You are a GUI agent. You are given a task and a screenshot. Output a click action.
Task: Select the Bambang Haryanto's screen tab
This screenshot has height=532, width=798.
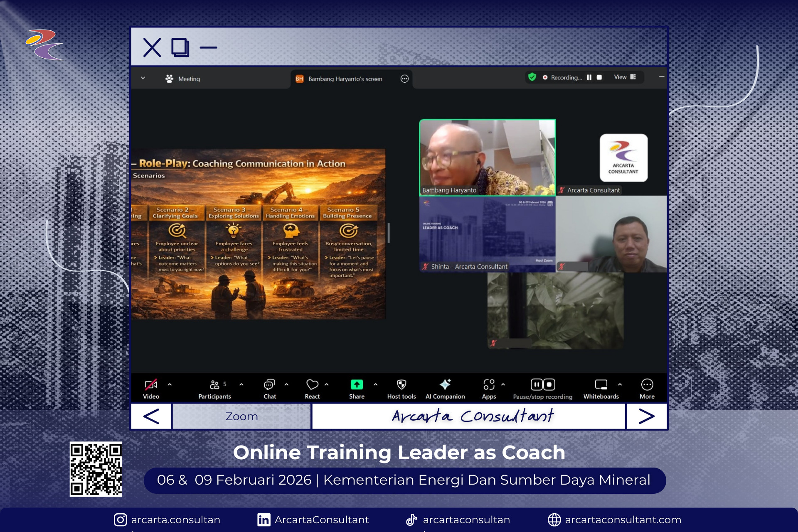[x=345, y=79]
